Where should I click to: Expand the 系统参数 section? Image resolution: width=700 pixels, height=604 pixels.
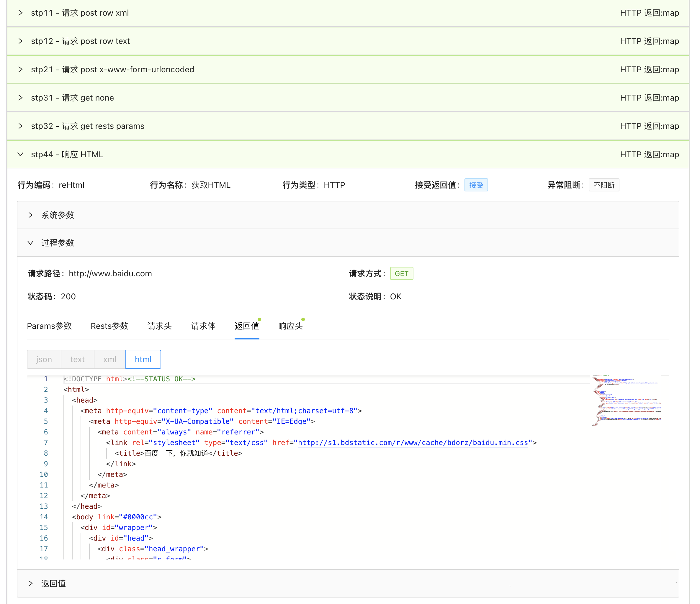(x=31, y=215)
